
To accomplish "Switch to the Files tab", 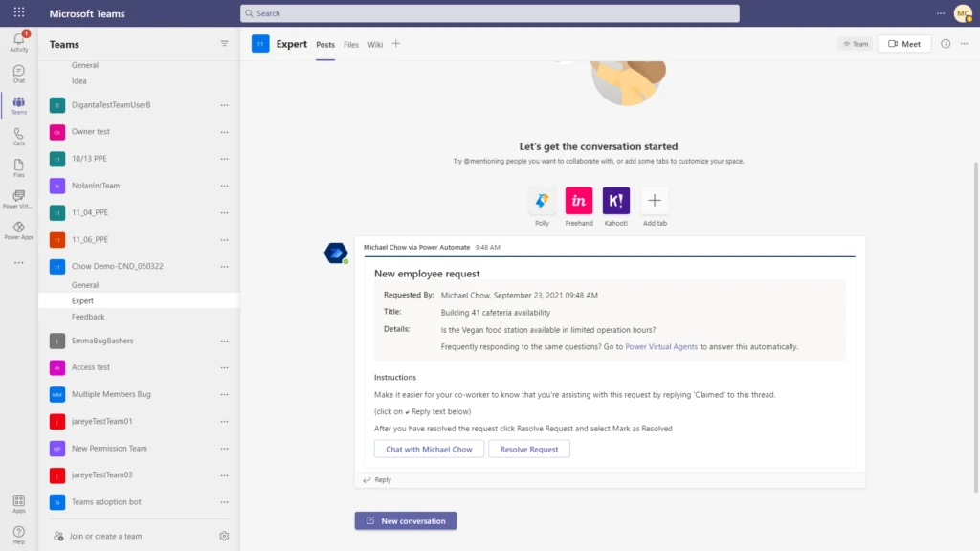I will click(x=350, y=44).
